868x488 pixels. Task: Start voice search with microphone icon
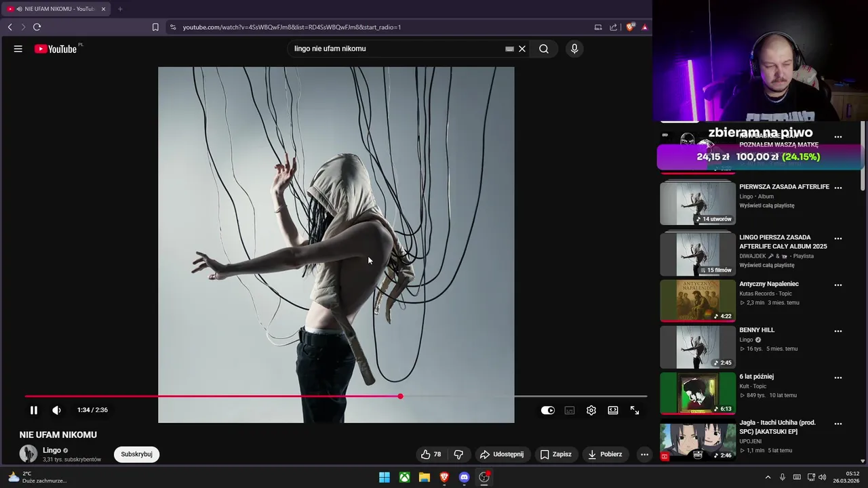(x=574, y=49)
